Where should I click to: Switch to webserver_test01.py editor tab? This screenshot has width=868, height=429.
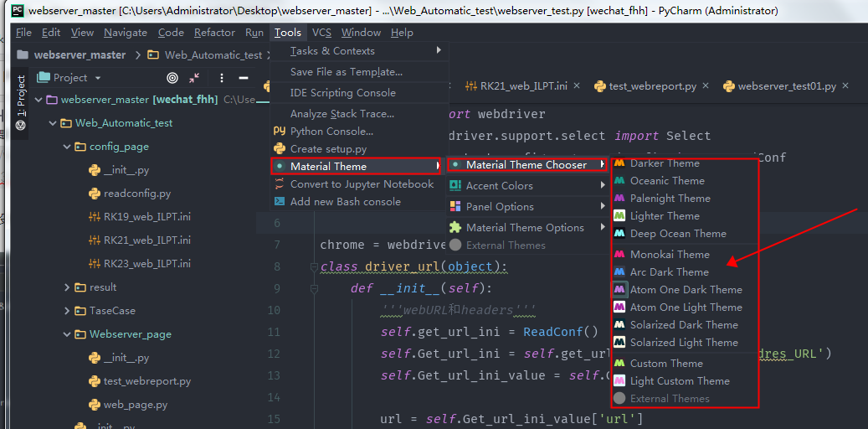click(787, 86)
